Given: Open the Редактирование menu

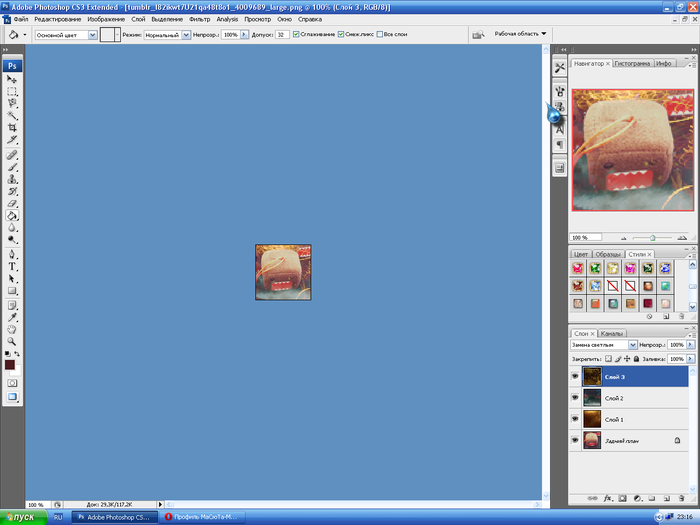Looking at the screenshot, I should [x=58, y=19].
